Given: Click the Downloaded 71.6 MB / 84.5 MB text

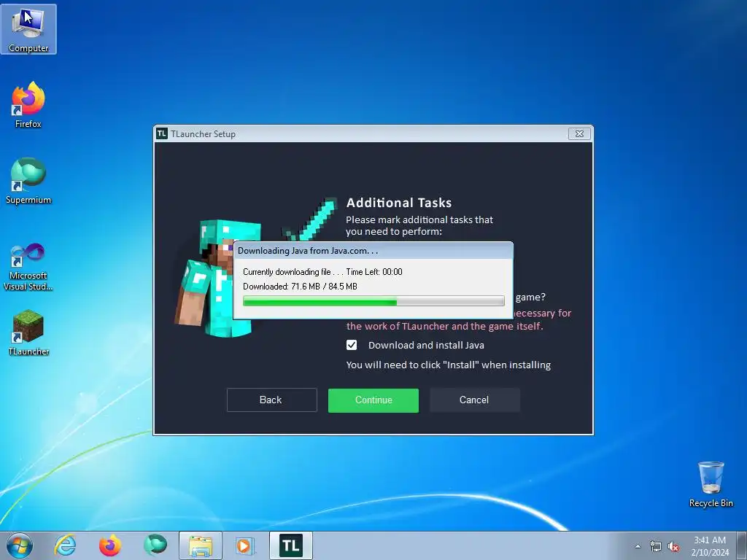Looking at the screenshot, I should [x=300, y=286].
